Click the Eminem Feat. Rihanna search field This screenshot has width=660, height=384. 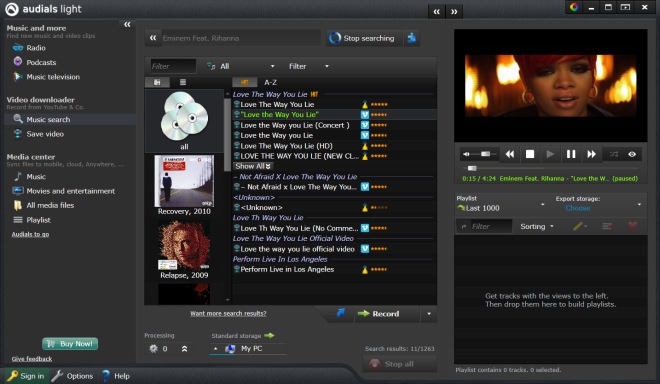pos(240,38)
